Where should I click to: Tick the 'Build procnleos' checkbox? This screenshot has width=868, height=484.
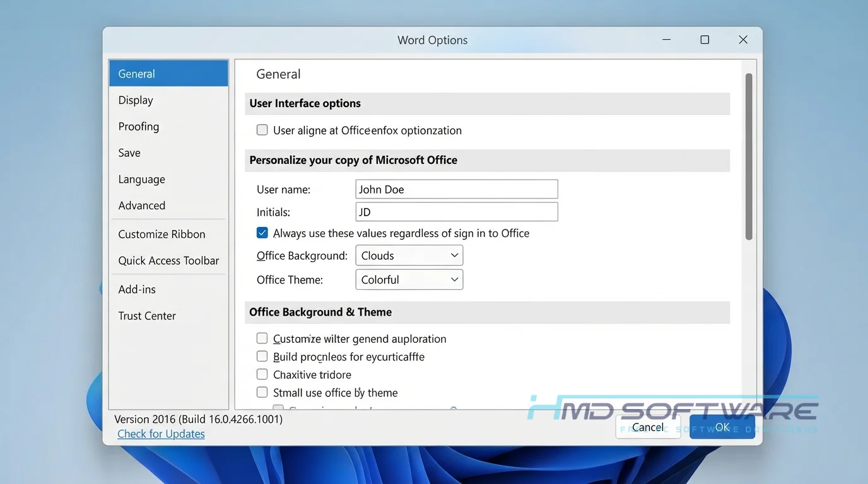click(262, 356)
